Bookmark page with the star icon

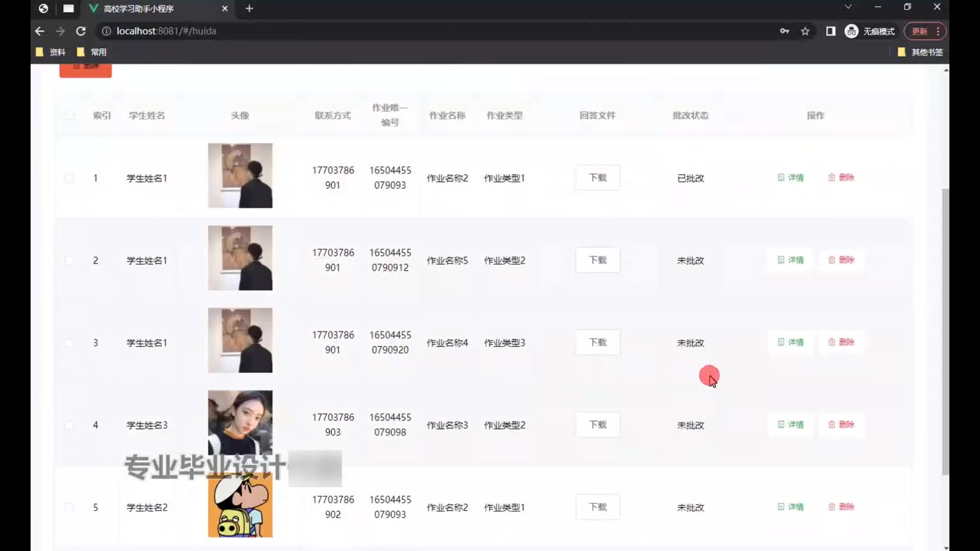point(805,31)
